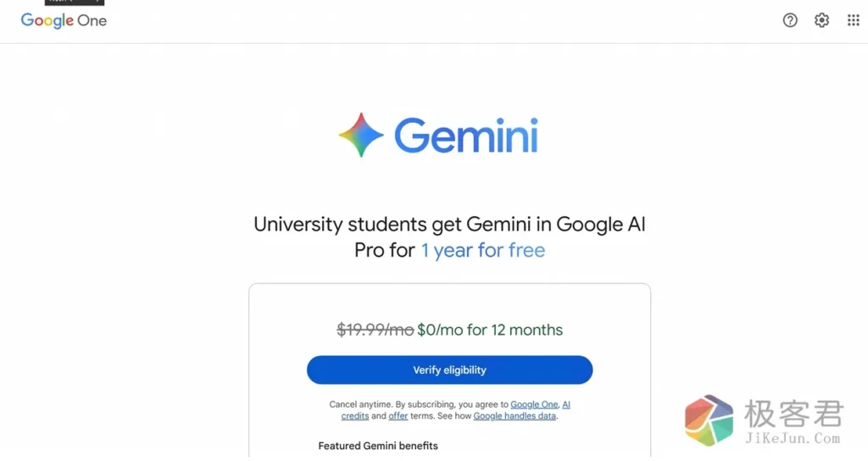The width and height of the screenshot is (868, 461).
Task: Open the Google apps grid launcher
Action: point(853,20)
